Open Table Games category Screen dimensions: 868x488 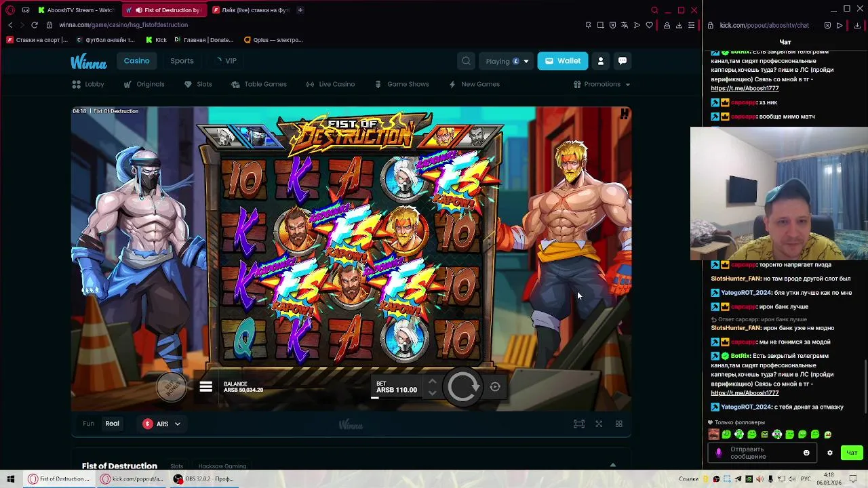pyautogui.click(x=259, y=84)
